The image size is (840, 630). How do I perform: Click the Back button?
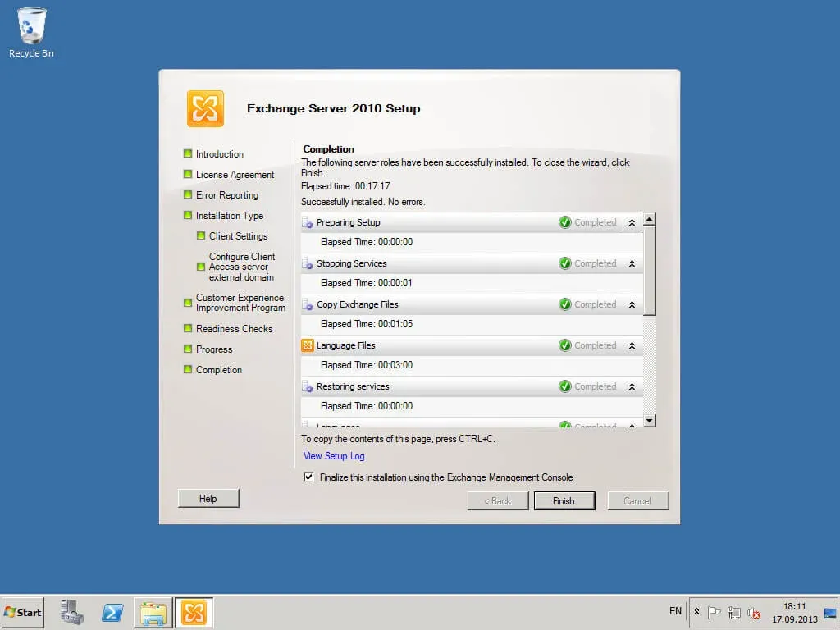498,501
